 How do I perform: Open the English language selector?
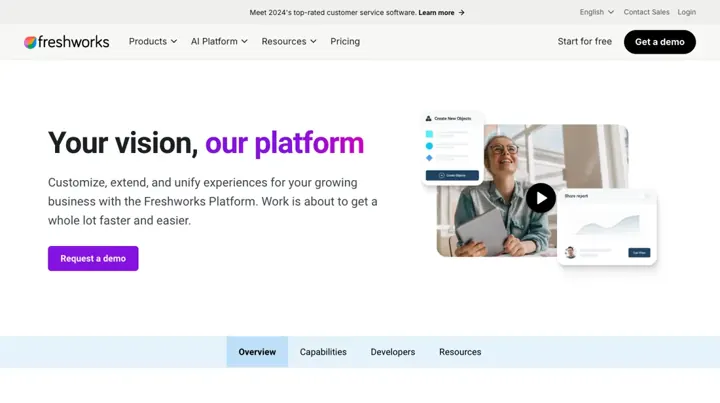[596, 12]
